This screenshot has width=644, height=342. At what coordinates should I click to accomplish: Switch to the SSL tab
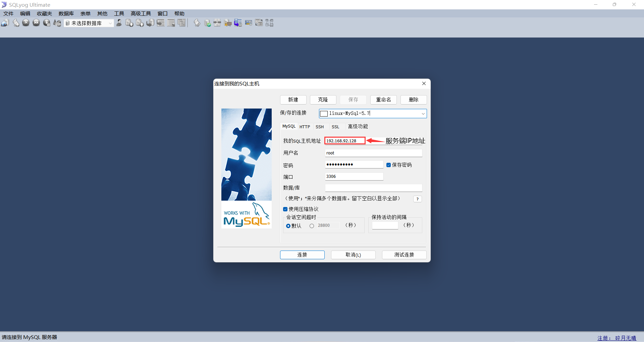335,127
